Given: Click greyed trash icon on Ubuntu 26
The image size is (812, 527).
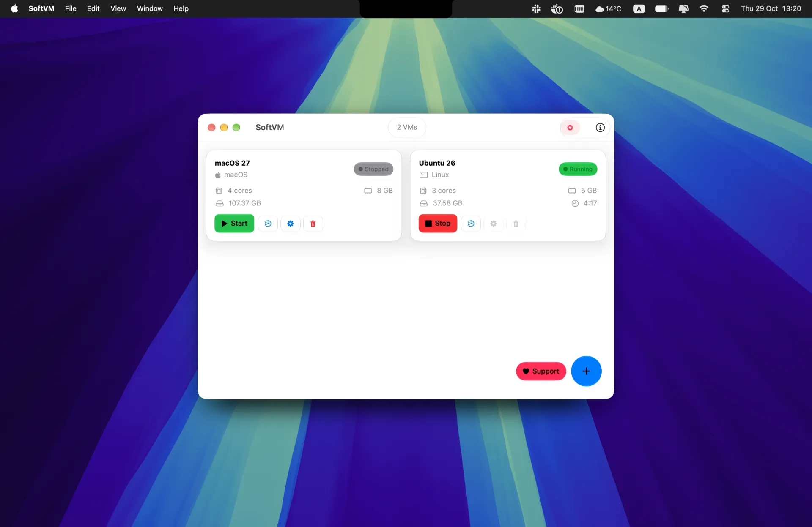Looking at the screenshot, I should [x=516, y=224].
